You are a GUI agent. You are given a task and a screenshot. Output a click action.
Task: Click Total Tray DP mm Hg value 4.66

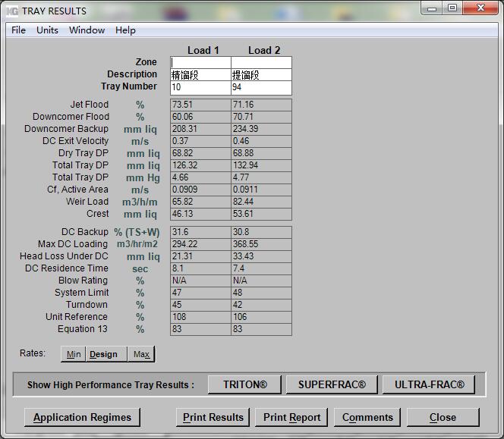click(x=200, y=178)
